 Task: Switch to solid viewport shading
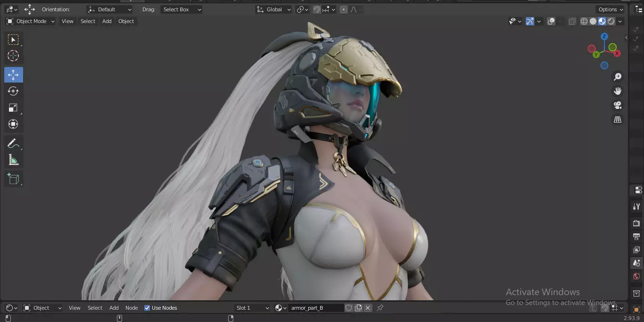point(593,21)
